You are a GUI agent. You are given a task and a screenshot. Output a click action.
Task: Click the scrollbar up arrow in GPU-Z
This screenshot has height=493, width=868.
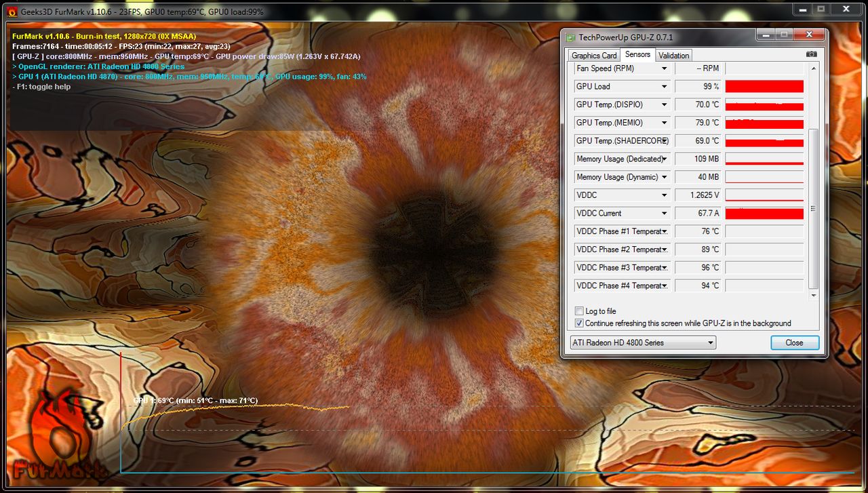[814, 67]
